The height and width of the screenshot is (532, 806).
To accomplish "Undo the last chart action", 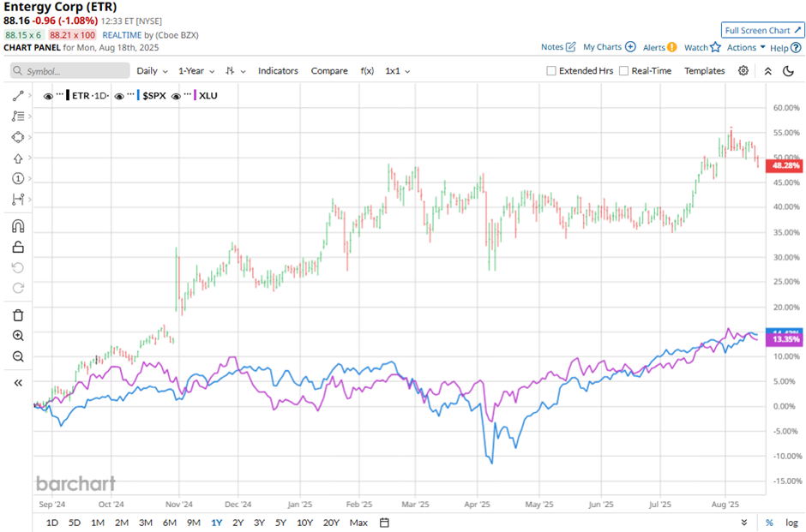I will point(18,267).
